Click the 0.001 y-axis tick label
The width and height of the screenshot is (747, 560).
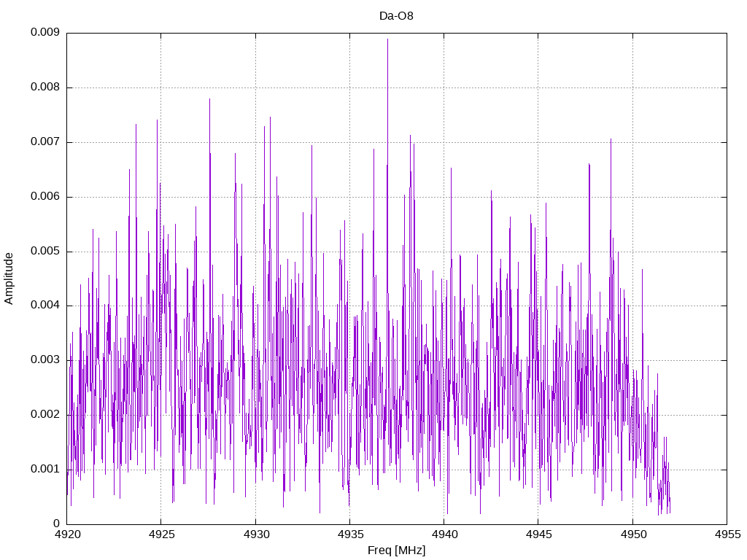click(45, 469)
